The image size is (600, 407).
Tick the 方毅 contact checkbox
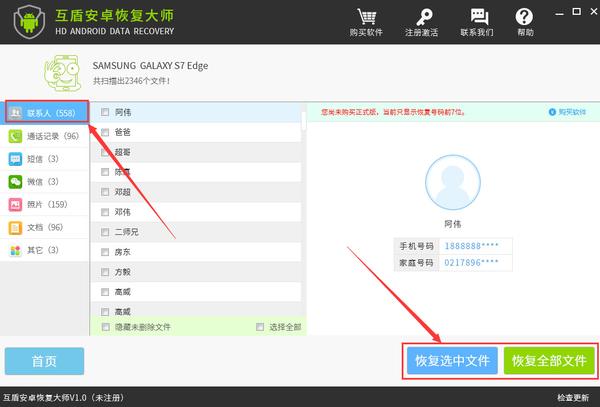pos(105,272)
